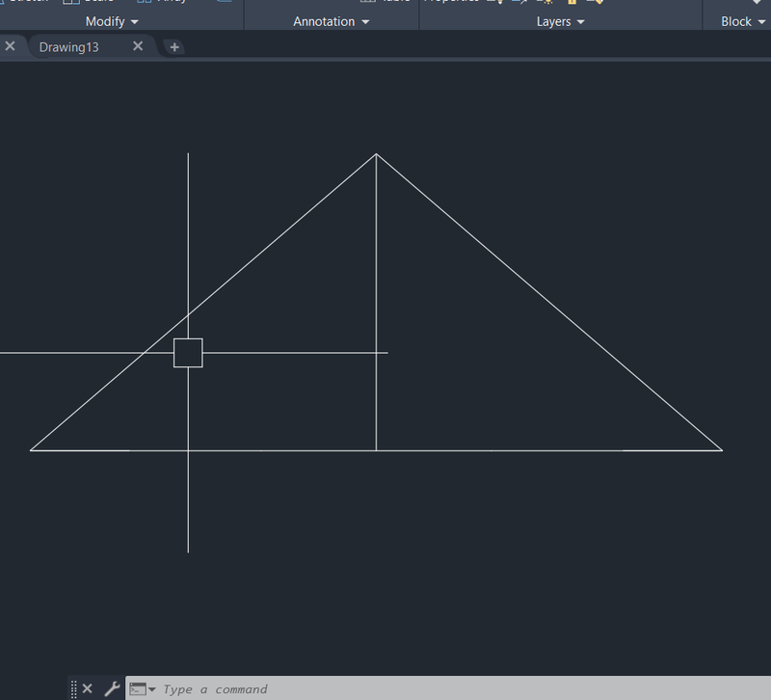The width and height of the screenshot is (771, 700).
Task: Close the command line with the X
Action: [x=87, y=688]
